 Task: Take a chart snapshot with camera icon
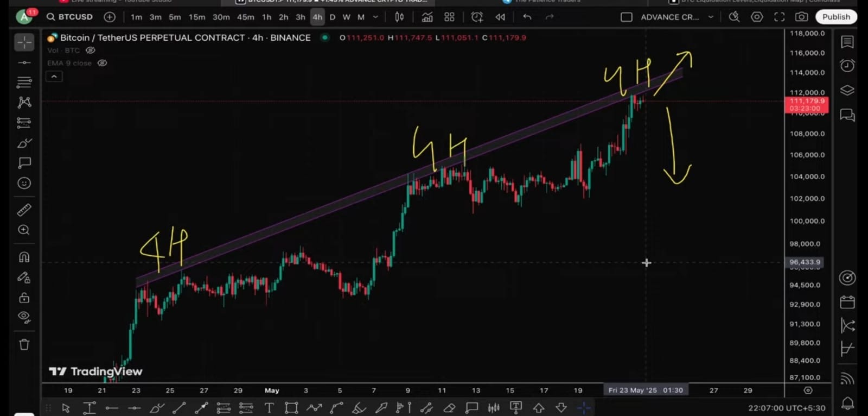(801, 17)
